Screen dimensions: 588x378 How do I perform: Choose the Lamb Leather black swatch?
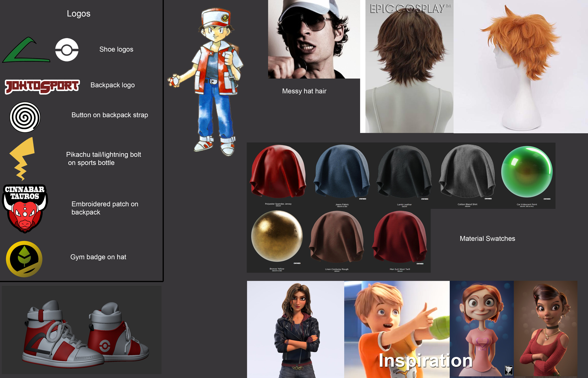click(404, 172)
